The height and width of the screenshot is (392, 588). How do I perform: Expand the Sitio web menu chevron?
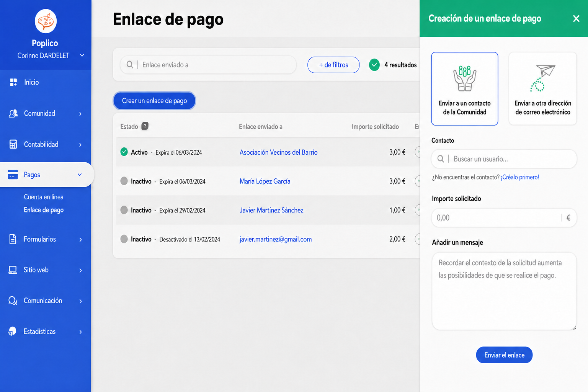click(80, 270)
